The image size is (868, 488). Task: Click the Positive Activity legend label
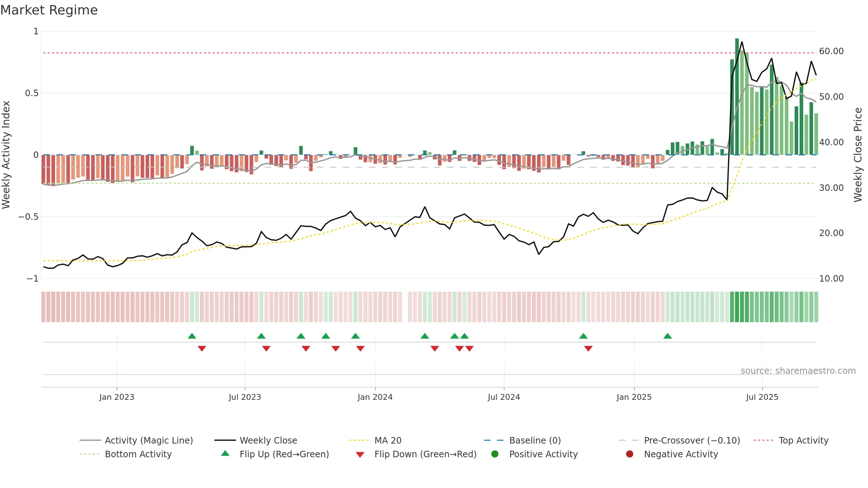pos(544,454)
